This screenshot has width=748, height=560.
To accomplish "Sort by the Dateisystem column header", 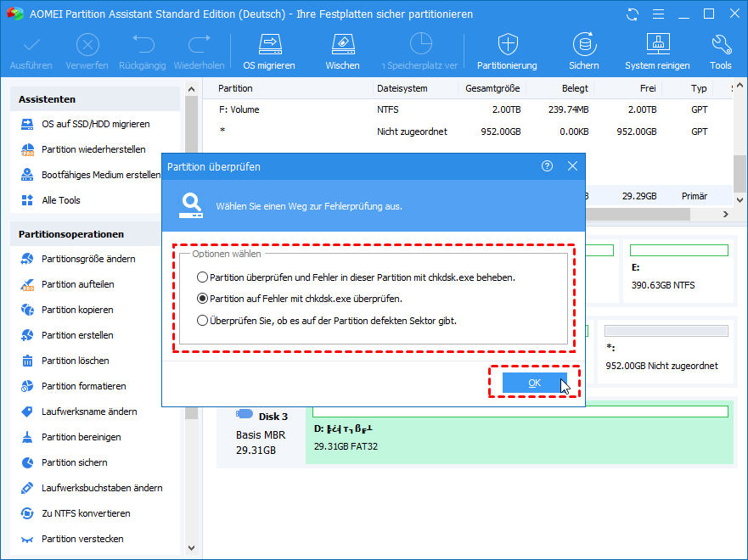I will point(402,88).
